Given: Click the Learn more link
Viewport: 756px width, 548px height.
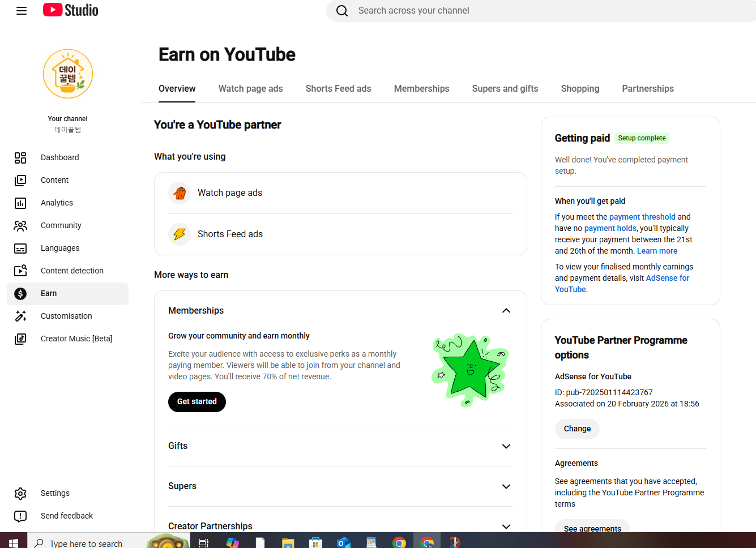Looking at the screenshot, I should pos(657,251).
